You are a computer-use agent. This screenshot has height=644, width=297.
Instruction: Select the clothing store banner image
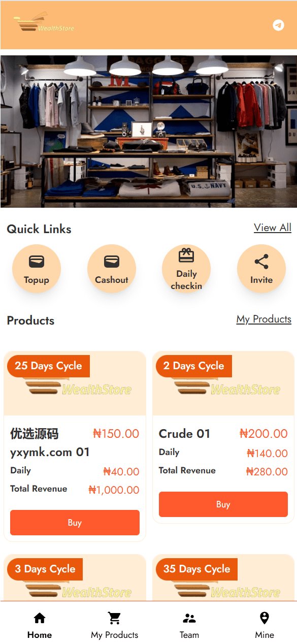[149, 132]
